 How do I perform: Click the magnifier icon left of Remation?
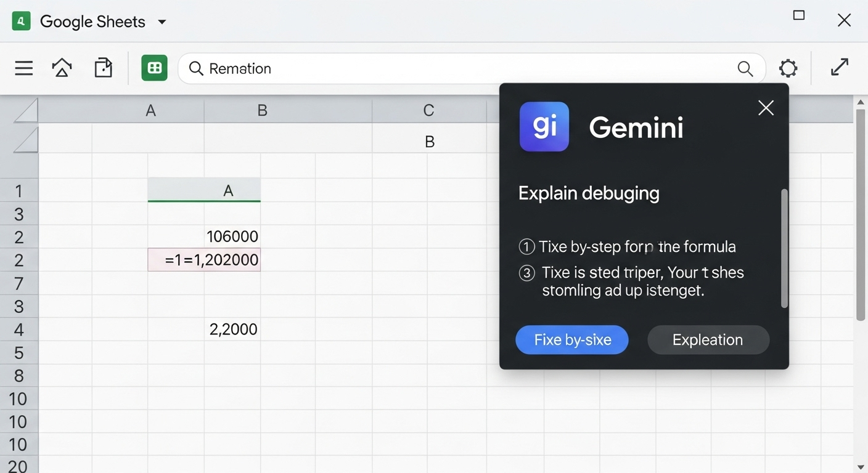[196, 68]
